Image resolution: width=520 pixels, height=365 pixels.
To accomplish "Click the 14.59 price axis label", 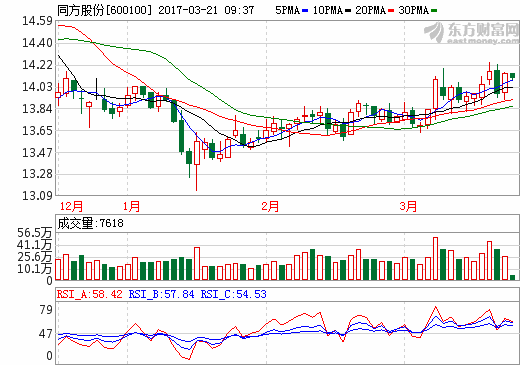I will [x=37, y=21].
